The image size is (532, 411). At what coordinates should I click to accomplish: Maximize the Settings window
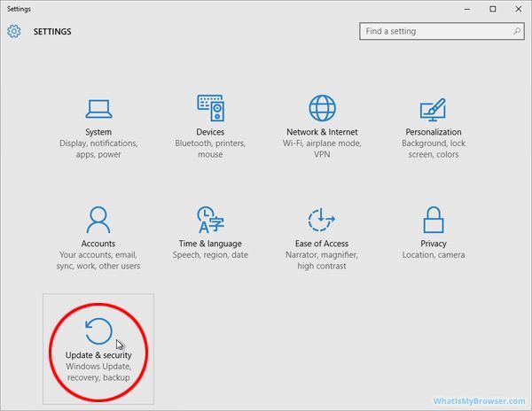pos(493,9)
